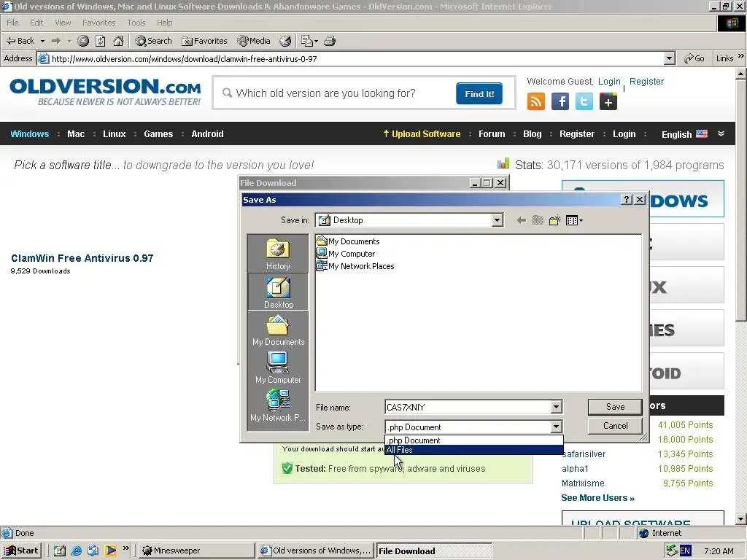Click the Register link near Welcome Guest
Viewport: 747px width, 560px height.
pos(646,82)
